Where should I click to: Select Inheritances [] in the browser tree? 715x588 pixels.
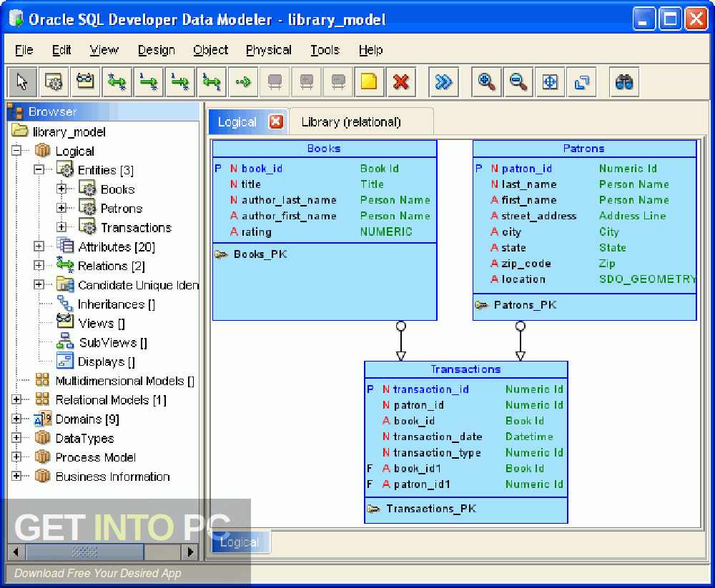[x=117, y=304]
